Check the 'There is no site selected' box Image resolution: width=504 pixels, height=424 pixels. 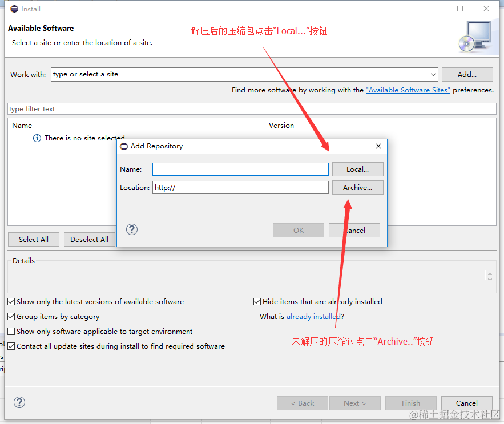point(27,138)
